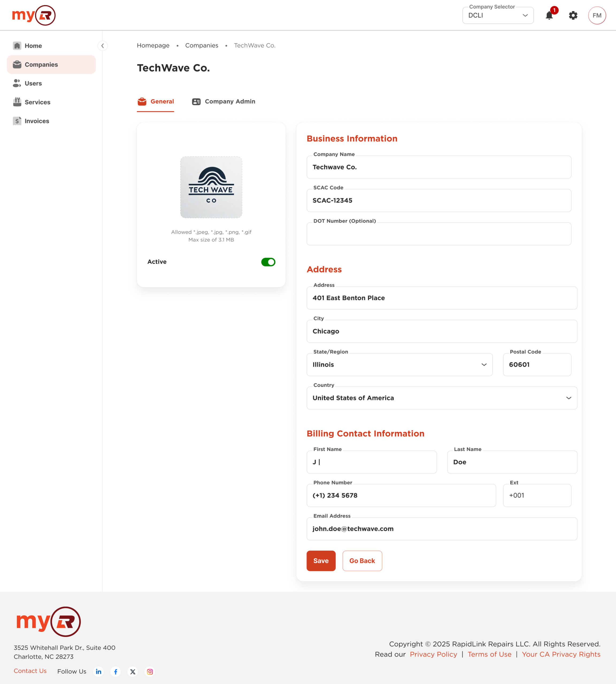Screen dimensions: 616x684
Task: Toggle the Active company switch
Action: (x=268, y=262)
